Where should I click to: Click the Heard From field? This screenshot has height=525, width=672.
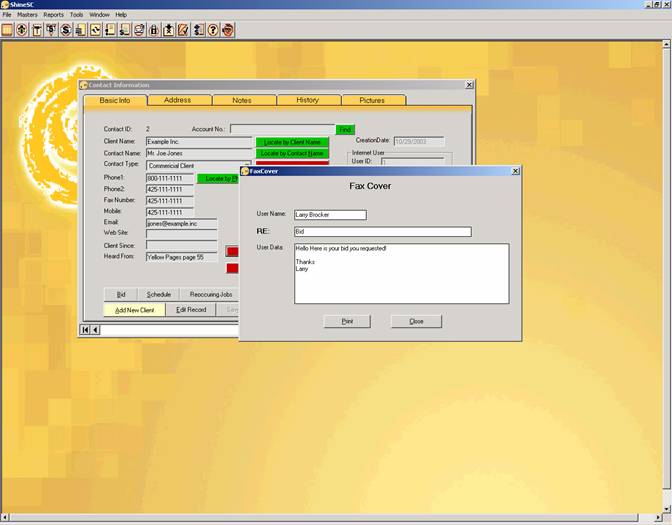coord(181,257)
